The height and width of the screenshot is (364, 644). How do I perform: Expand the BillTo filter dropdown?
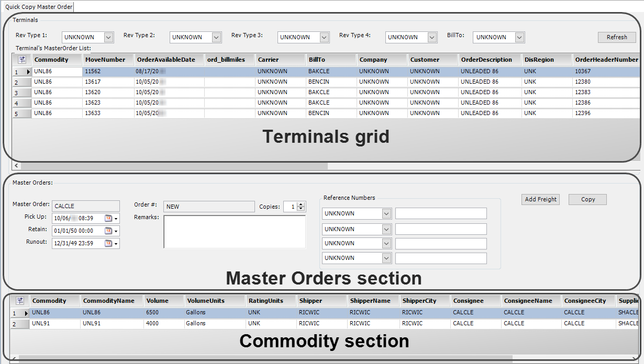point(519,37)
